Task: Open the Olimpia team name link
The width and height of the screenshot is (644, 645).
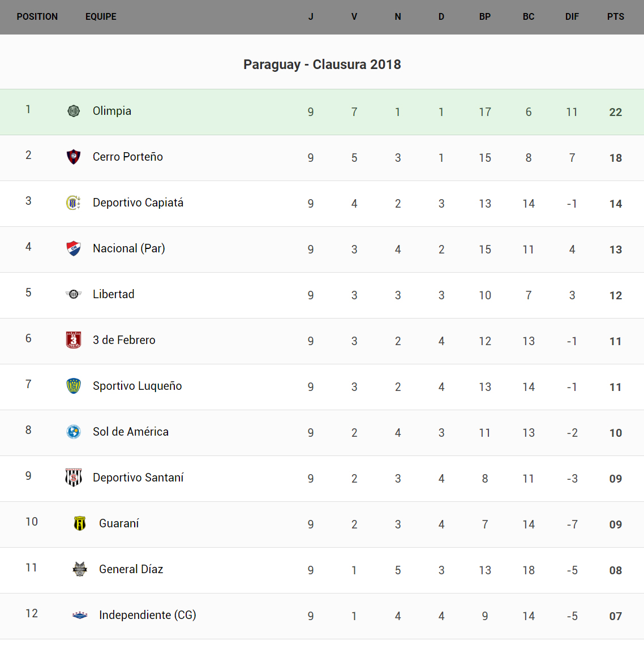Action: tap(112, 111)
